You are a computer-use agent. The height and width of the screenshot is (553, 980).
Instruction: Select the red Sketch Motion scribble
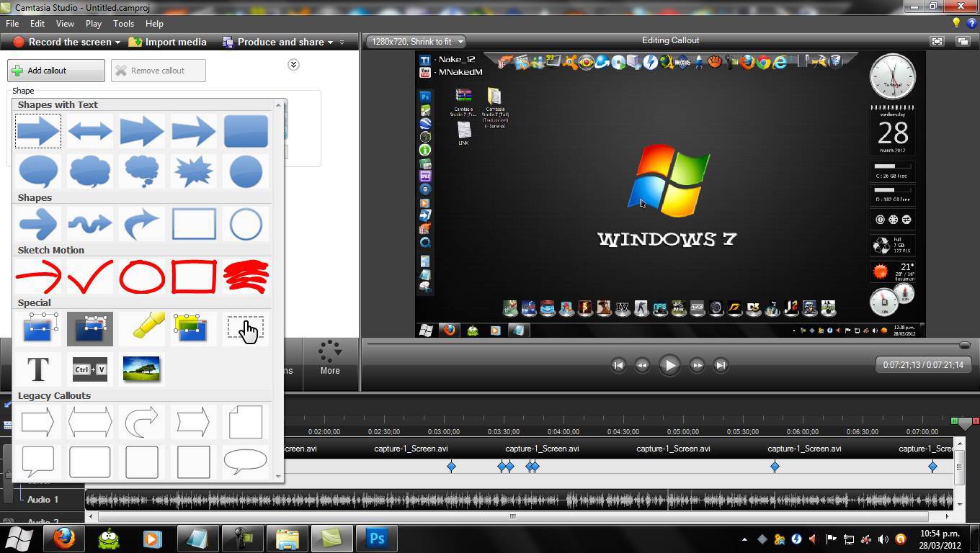[x=246, y=277]
